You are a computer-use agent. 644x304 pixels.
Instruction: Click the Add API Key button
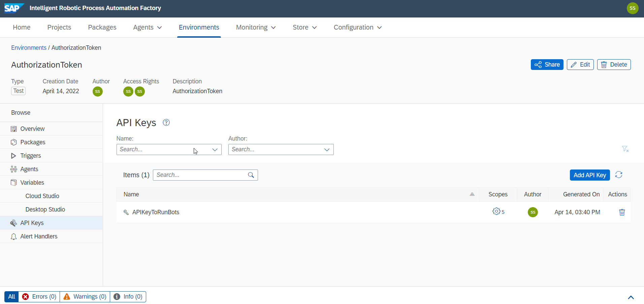pos(590,175)
